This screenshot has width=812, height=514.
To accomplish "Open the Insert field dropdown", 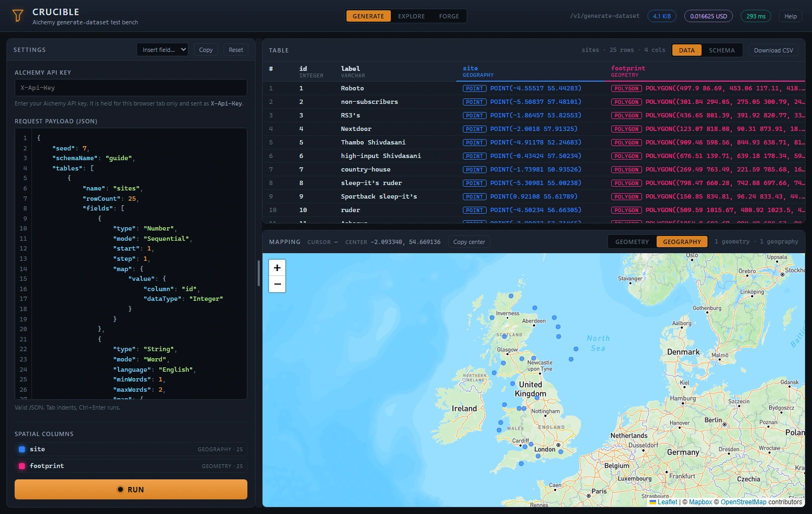I will (x=162, y=50).
